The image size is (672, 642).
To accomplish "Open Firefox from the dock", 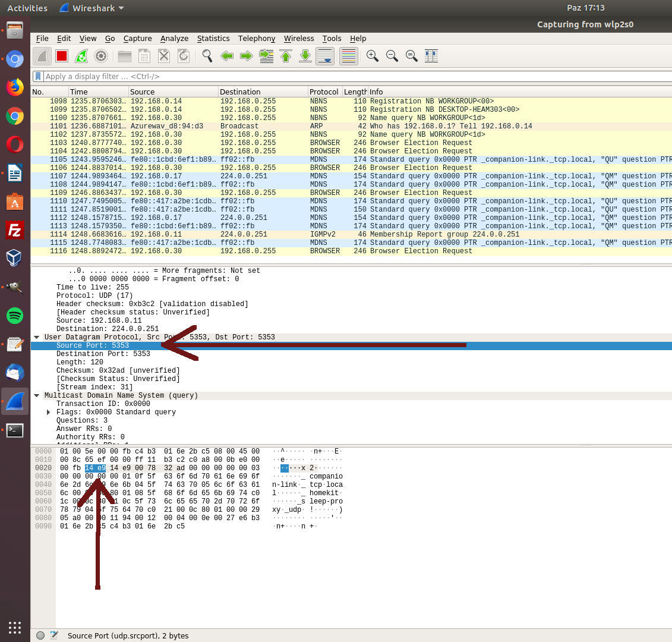I will tap(15, 87).
